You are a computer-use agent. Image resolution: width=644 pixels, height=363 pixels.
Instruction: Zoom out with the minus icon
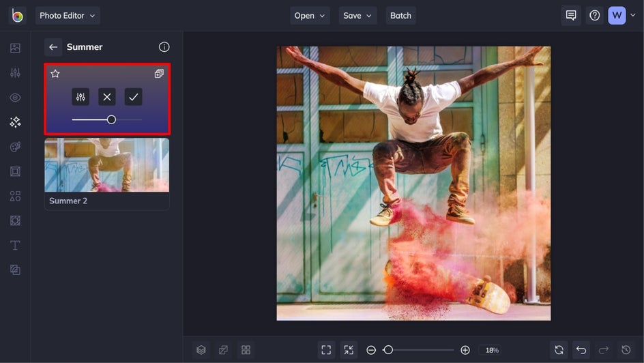click(371, 350)
